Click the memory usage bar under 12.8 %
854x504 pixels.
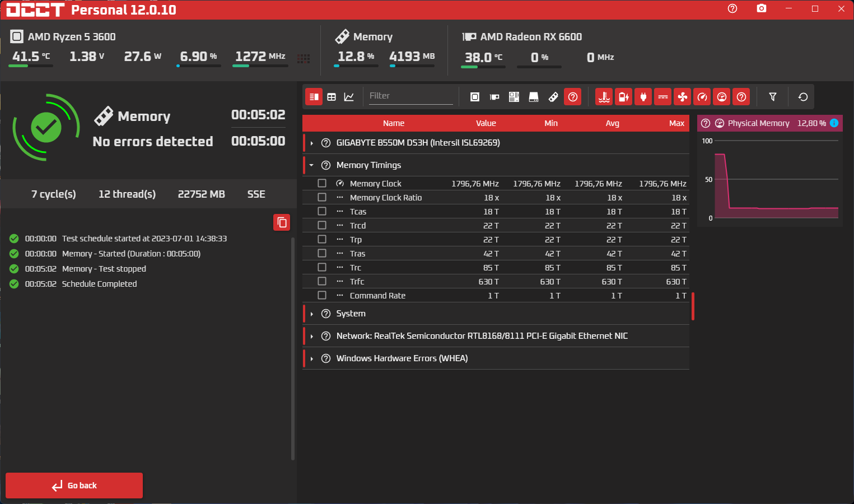pyautogui.click(x=356, y=66)
